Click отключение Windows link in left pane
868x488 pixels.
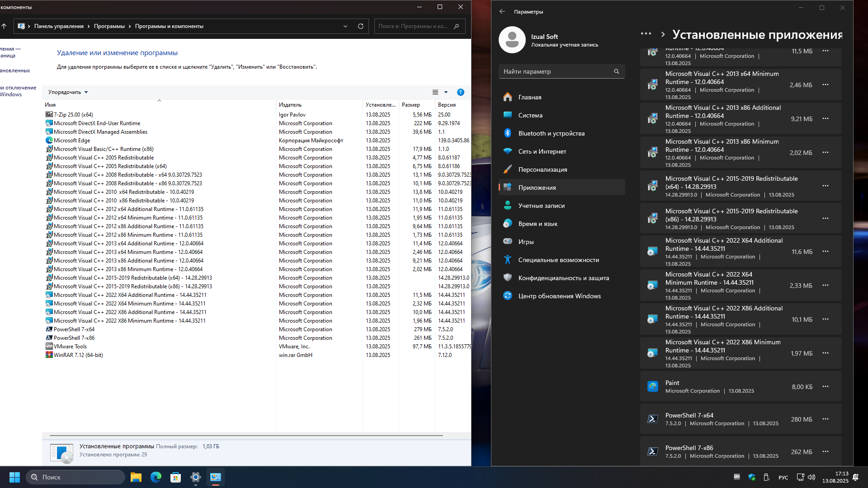click(18, 91)
